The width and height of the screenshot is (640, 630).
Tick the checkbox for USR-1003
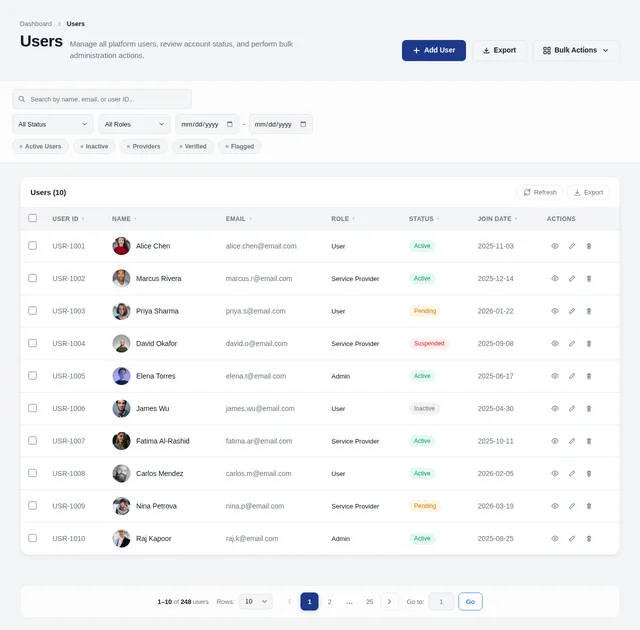pos(33,311)
